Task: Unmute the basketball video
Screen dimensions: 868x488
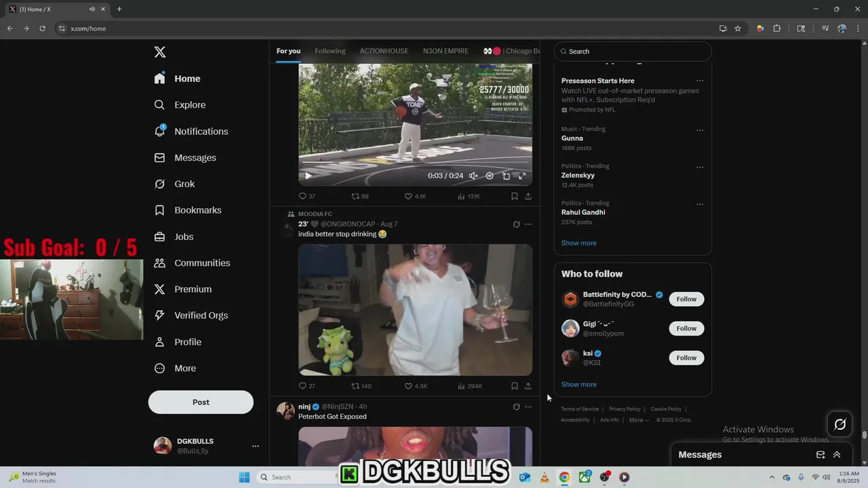Action: click(x=473, y=176)
